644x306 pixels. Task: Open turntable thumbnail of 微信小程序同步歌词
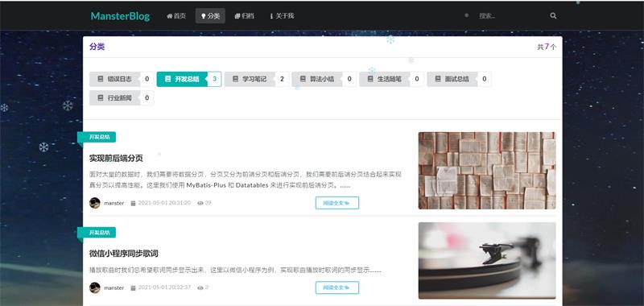click(487, 261)
